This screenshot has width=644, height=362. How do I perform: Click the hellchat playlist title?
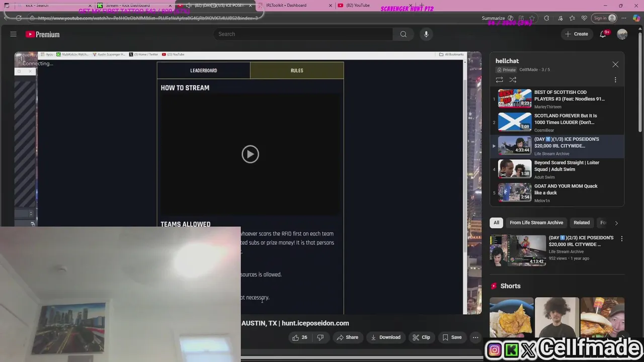coord(507,61)
